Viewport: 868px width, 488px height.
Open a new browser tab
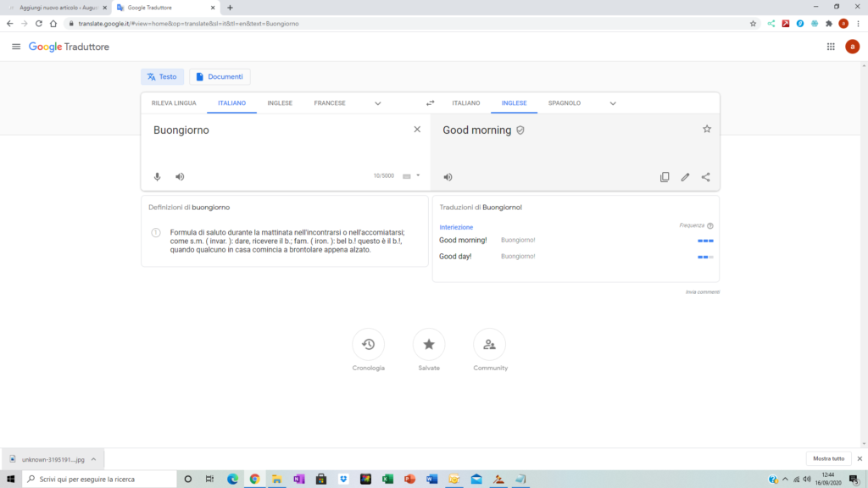[231, 8]
